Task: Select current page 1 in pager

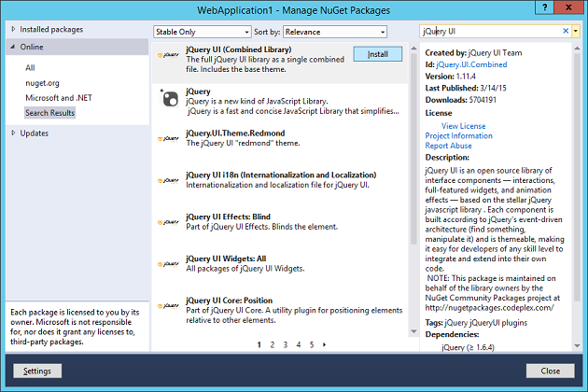Action: pos(259,344)
